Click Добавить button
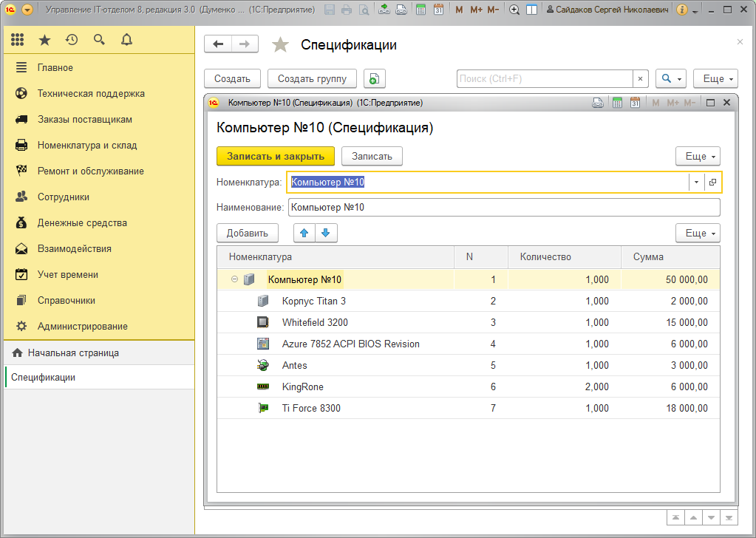 coord(248,233)
